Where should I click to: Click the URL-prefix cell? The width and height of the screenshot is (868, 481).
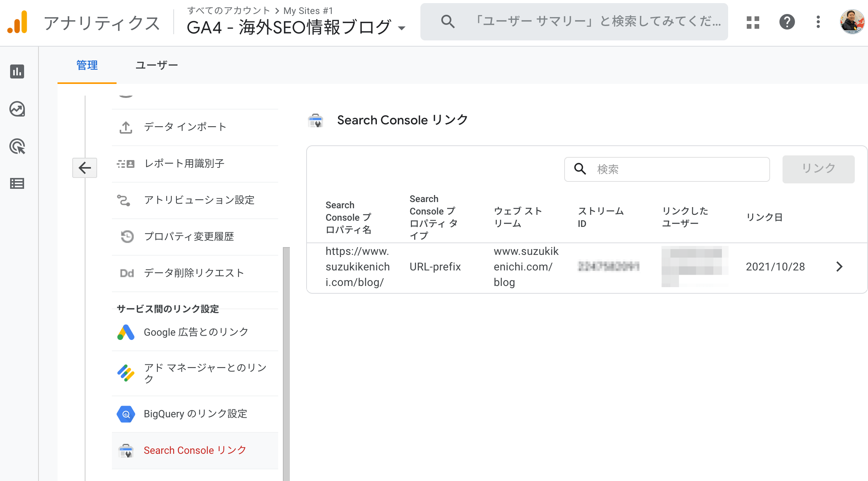point(435,267)
